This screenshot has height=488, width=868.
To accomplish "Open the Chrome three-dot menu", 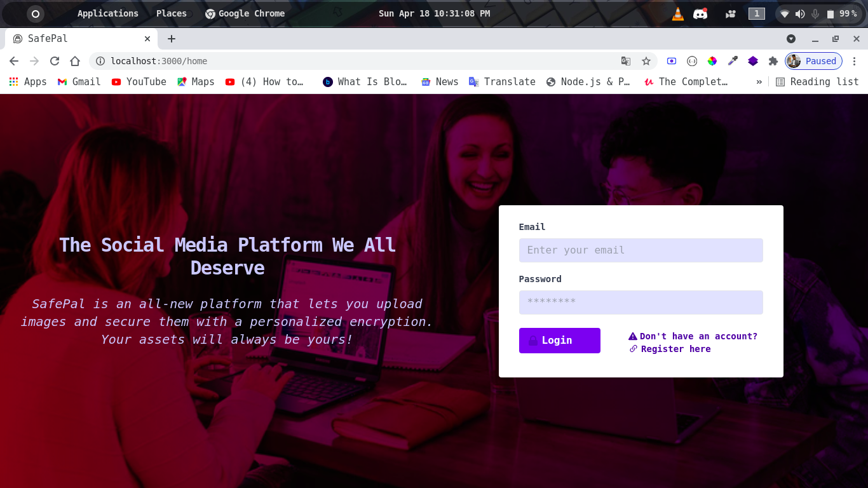I will pyautogui.click(x=855, y=61).
